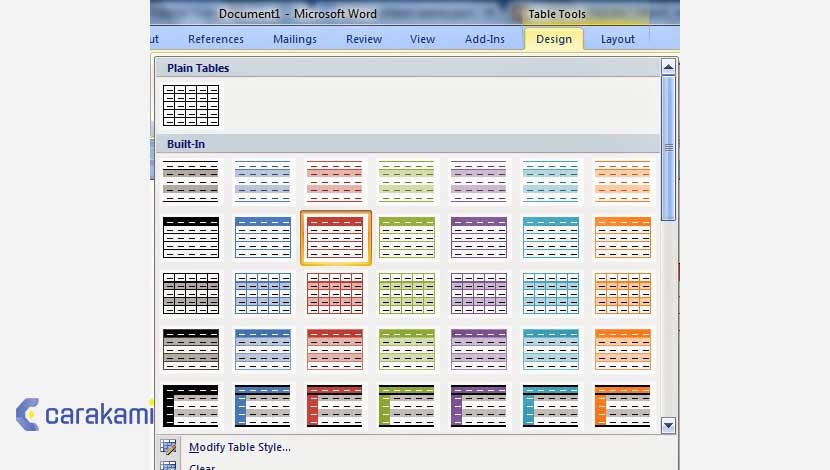Screen dimensions: 830x470
Task: Select purple medium shading style in fourth built-in row
Action: pyautogui.click(x=479, y=349)
